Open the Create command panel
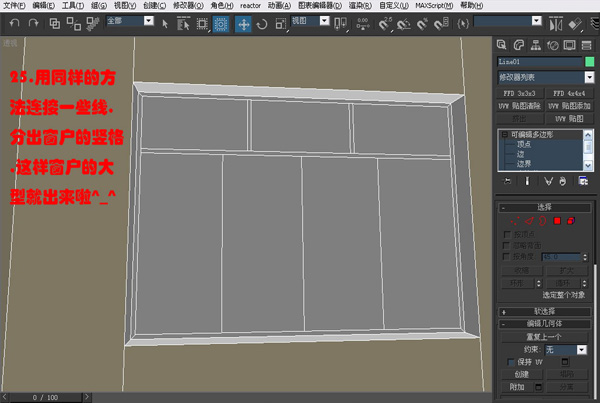This screenshot has width=600, height=403. click(501, 45)
